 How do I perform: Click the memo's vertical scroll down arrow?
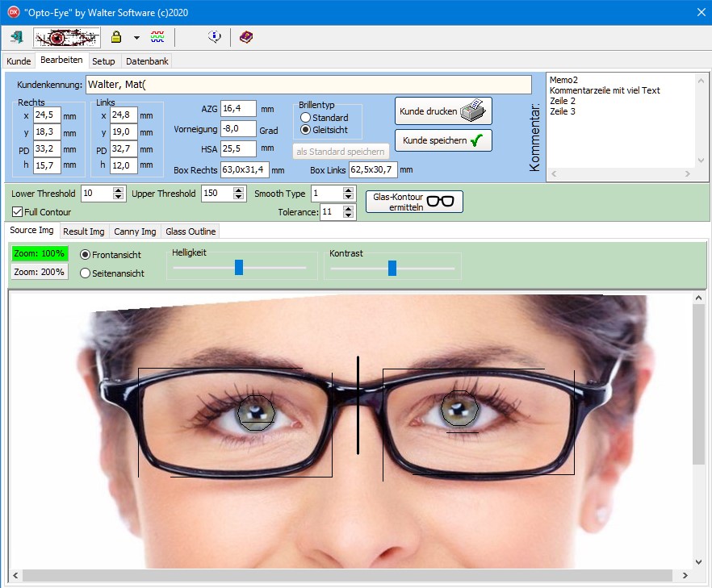pos(701,161)
